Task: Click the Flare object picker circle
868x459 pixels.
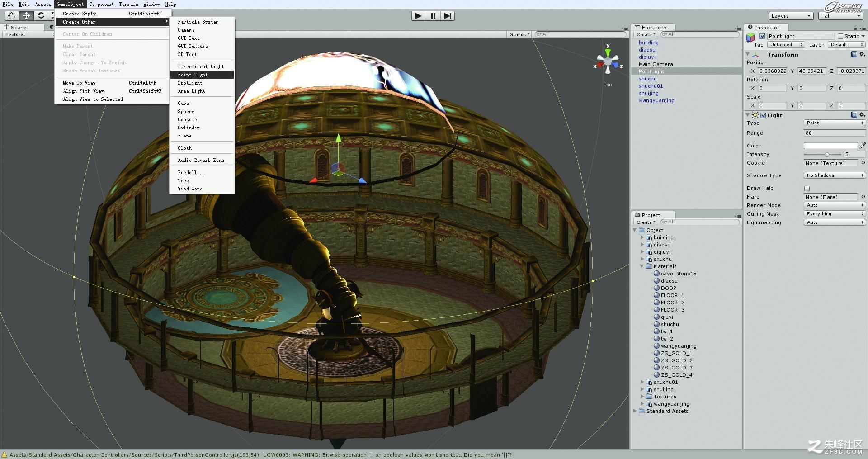Action: 863,197
